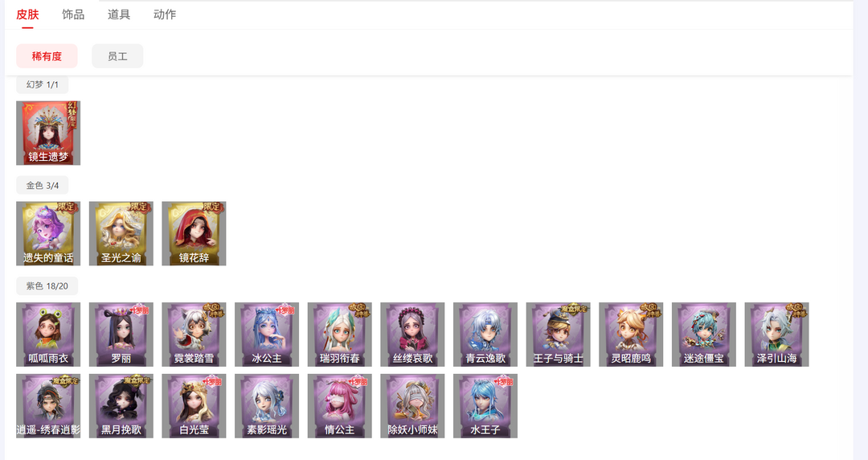Choose the 除妖小师妹 skin

[412, 405]
